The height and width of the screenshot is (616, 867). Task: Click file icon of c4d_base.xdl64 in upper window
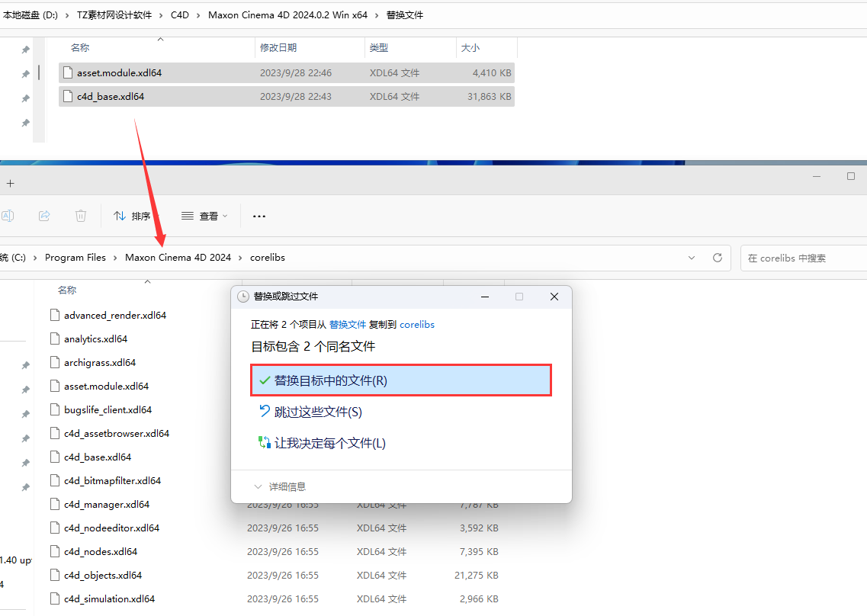68,96
